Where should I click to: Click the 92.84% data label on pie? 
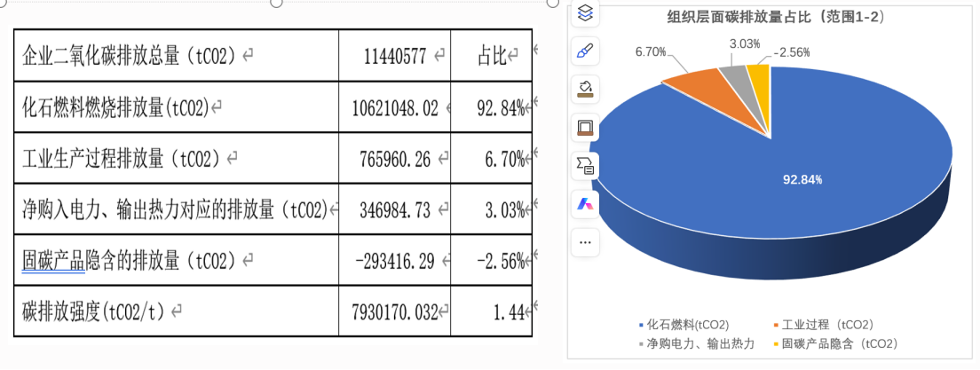tap(802, 179)
